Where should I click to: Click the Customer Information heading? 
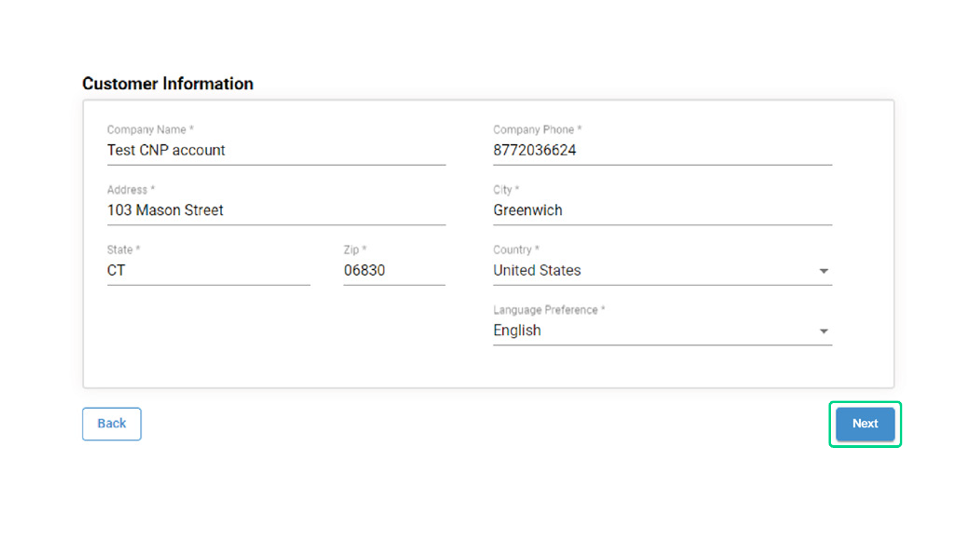(x=168, y=83)
